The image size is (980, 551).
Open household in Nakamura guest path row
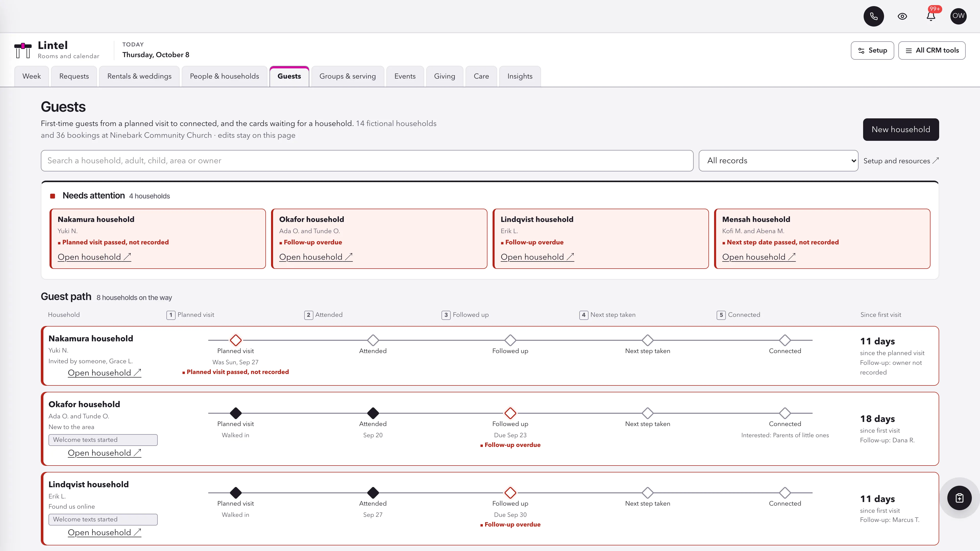tap(104, 373)
